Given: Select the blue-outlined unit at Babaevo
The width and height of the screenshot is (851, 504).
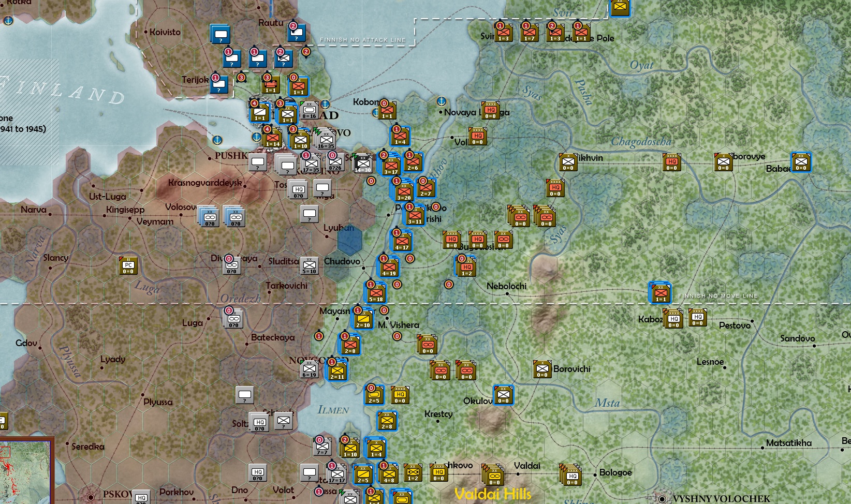Looking at the screenshot, I should (801, 162).
